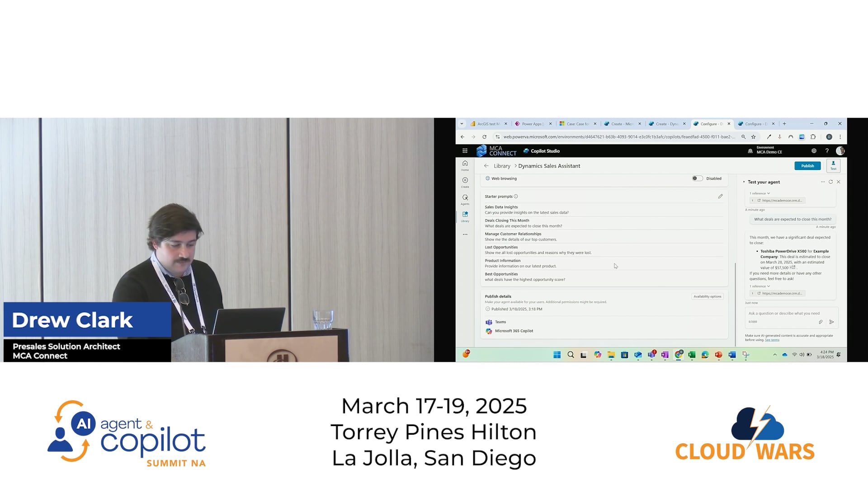The image size is (868, 488).
Task: Open the browser tab search dropdown arrow
Action: pyautogui.click(x=462, y=124)
